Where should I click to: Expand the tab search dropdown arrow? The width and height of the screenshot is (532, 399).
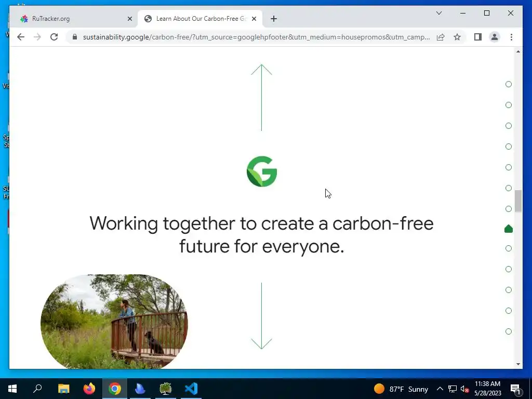(x=439, y=13)
